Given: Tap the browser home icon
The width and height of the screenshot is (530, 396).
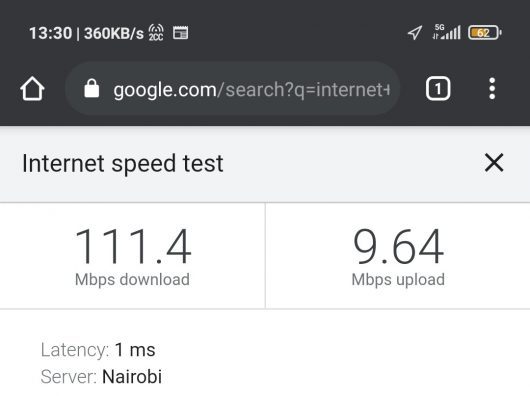Looking at the screenshot, I should click(32, 89).
